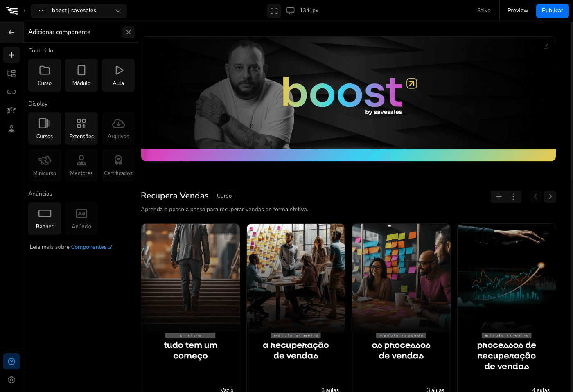
Task: Open the Componentes documentation link
Action: pyautogui.click(x=91, y=247)
